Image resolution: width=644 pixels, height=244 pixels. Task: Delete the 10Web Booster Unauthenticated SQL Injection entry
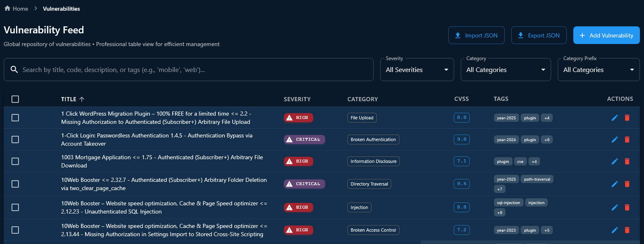tap(627, 207)
